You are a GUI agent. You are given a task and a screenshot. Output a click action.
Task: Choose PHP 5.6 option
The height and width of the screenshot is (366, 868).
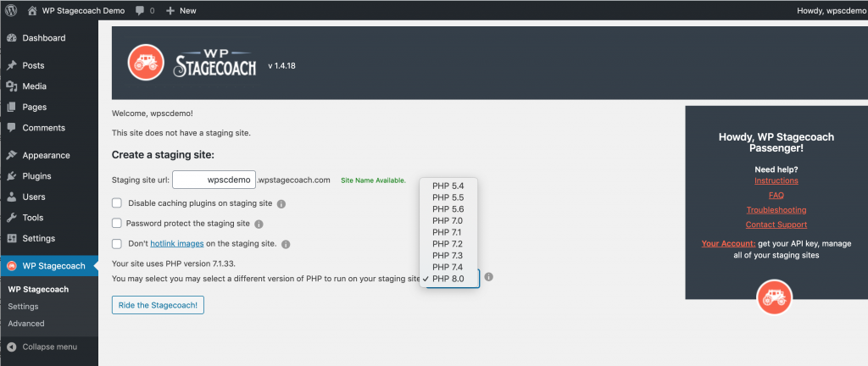[x=448, y=209]
